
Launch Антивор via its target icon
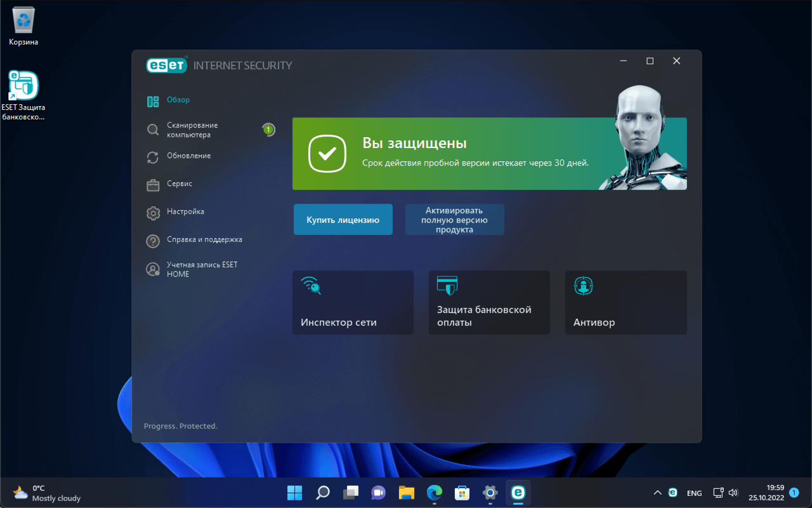583,286
